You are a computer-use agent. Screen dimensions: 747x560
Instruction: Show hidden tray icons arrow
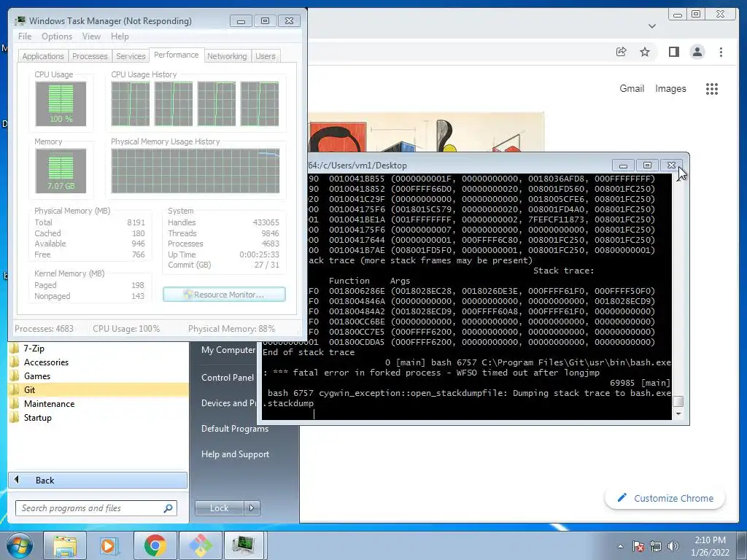pos(620,546)
